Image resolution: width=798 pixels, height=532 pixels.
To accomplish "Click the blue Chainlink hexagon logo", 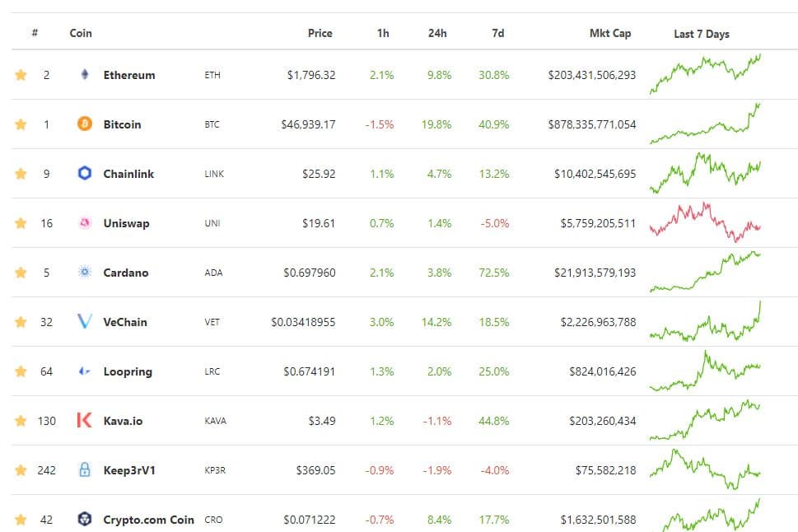I will 85,173.
